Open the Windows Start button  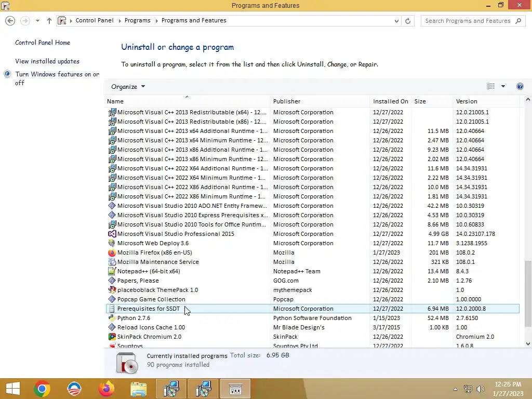[x=13, y=389]
